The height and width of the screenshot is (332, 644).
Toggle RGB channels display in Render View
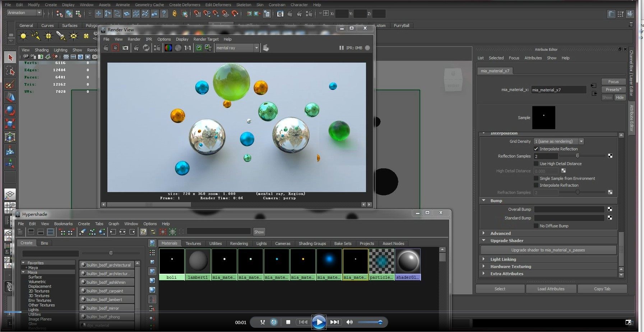tap(168, 47)
